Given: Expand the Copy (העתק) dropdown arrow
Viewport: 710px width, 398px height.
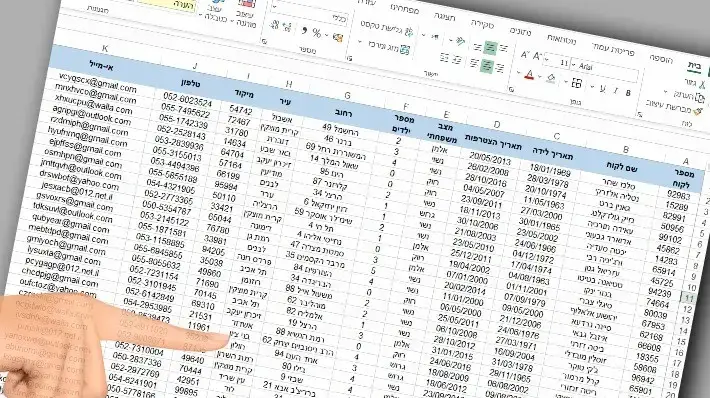Looking at the screenshot, I should tap(667, 92).
